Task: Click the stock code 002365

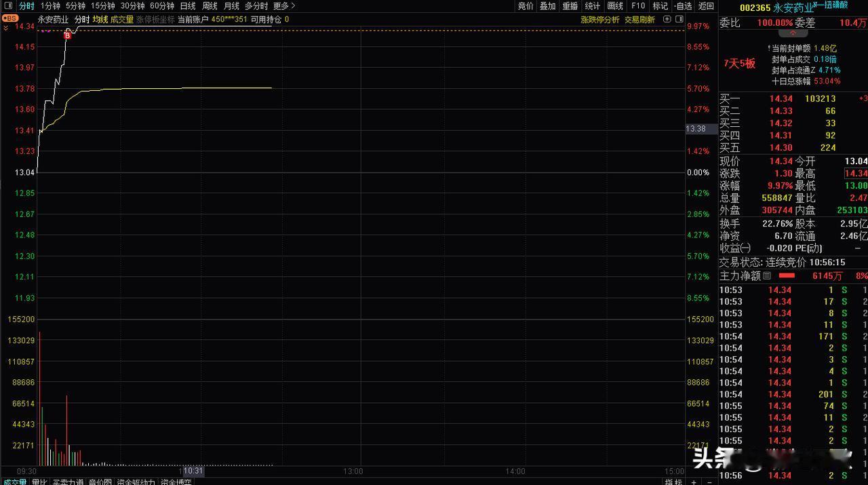Action: pyautogui.click(x=755, y=8)
